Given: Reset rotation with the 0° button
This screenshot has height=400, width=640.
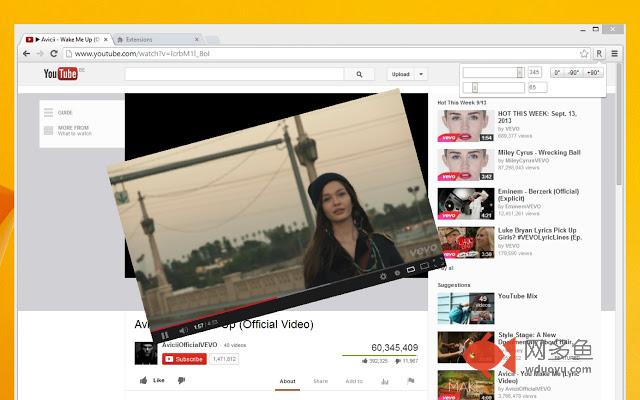Looking at the screenshot, I should click(557, 73).
